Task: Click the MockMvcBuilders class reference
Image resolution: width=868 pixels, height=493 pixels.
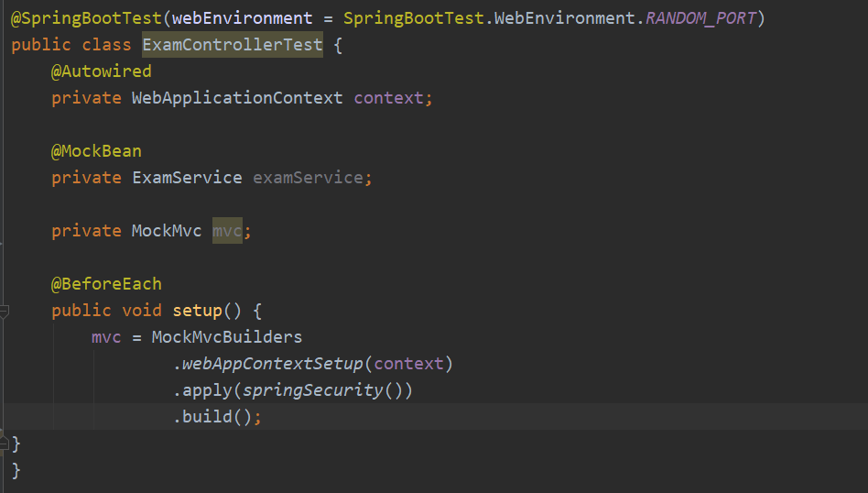Action: tap(227, 337)
